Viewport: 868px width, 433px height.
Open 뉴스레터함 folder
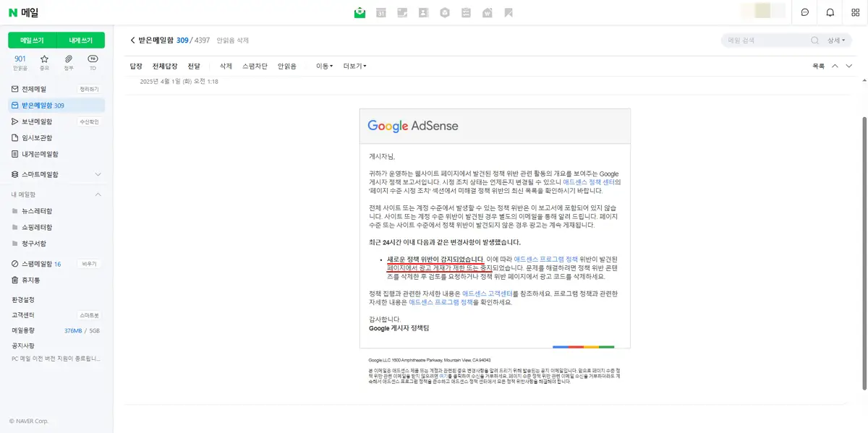36,211
